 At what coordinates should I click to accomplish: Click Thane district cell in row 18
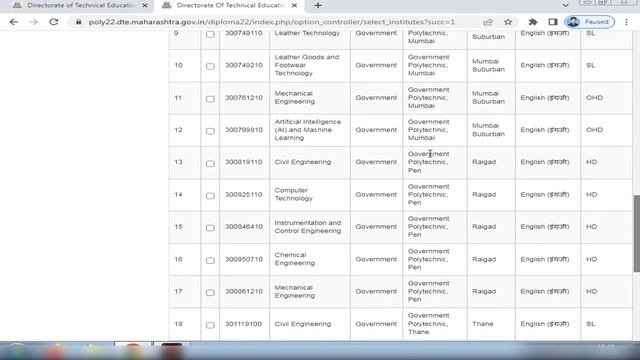(x=482, y=324)
